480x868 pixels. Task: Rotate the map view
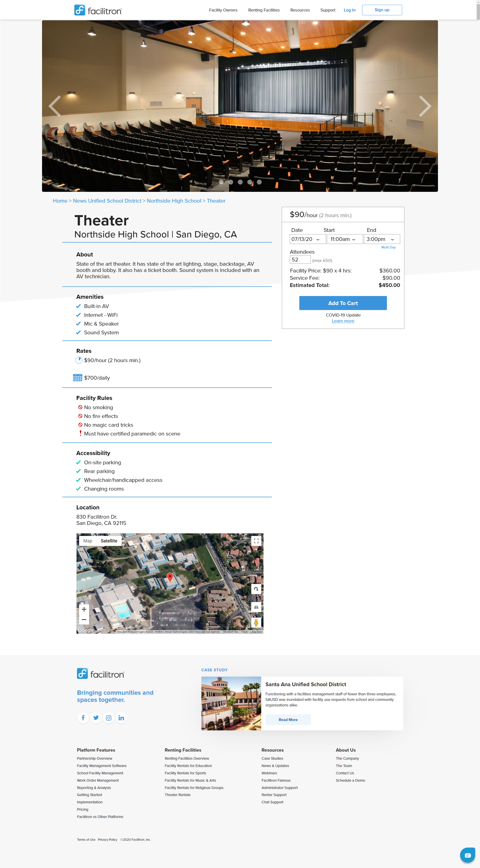click(256, 589)
